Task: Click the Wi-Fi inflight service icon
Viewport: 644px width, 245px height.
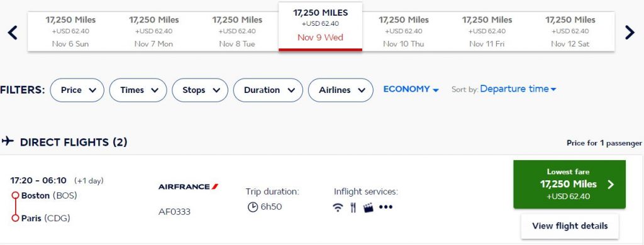Action: pos(338,208)
